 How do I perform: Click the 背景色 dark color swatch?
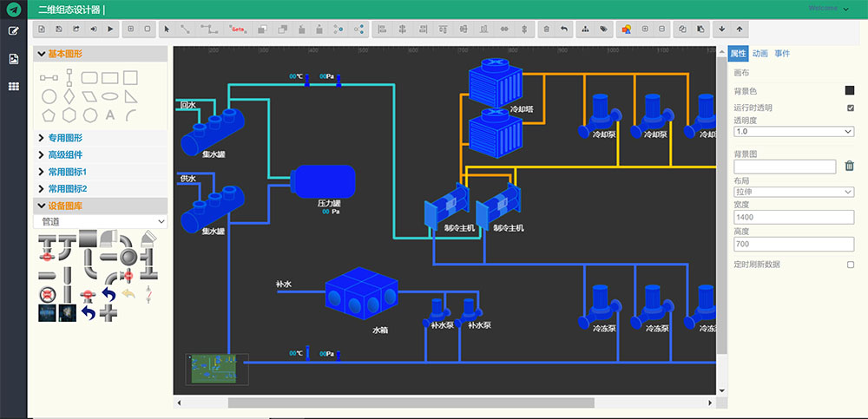849,90
